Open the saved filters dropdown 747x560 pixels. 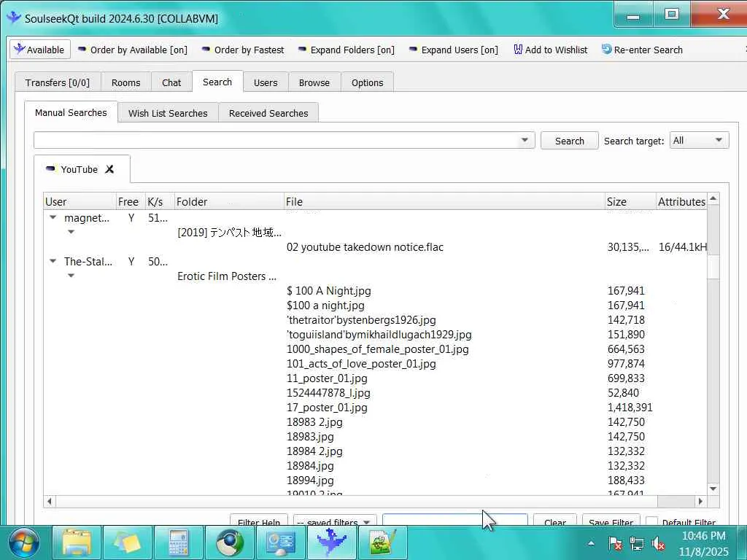click(x=335, y=520)
